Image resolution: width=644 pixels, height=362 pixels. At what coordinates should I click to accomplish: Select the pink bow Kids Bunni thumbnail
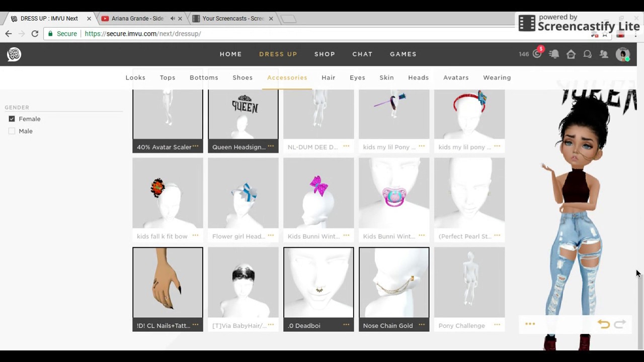[318, 193]
